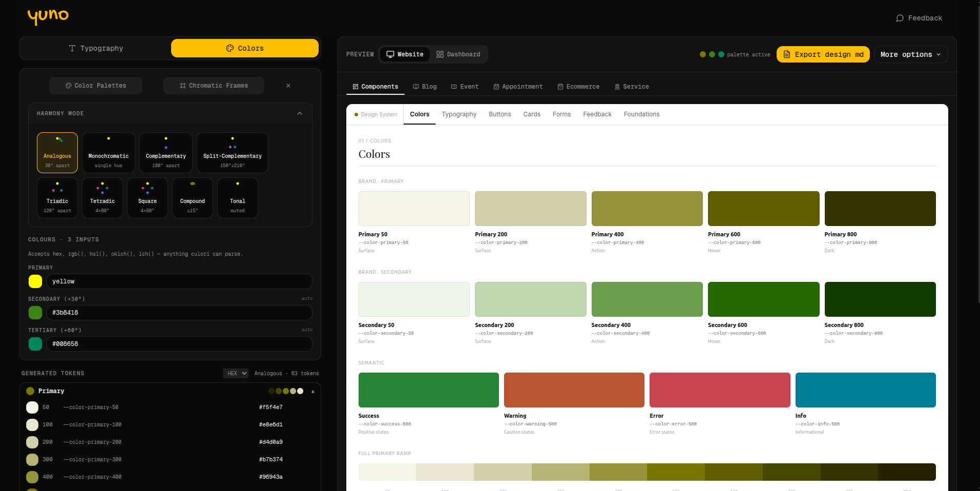The image size is (980, 491).
Task: Open the Cards design system tab
Action: click(532, 114)
